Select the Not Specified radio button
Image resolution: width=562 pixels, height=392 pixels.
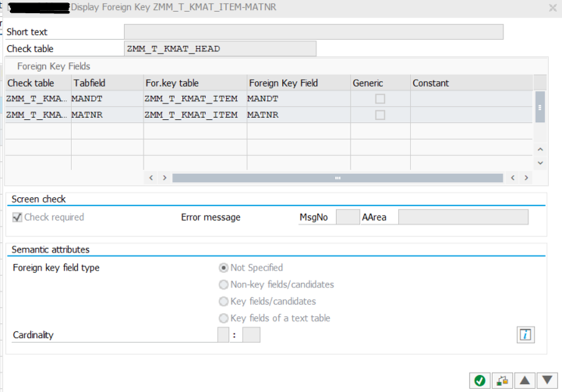tap(224, 268)
